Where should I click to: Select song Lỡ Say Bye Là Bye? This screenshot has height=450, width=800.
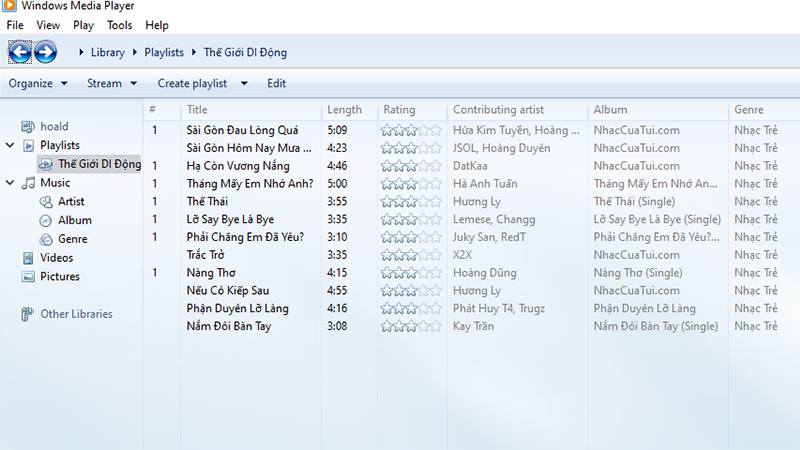pyautogui.click(x=230, y=219)
